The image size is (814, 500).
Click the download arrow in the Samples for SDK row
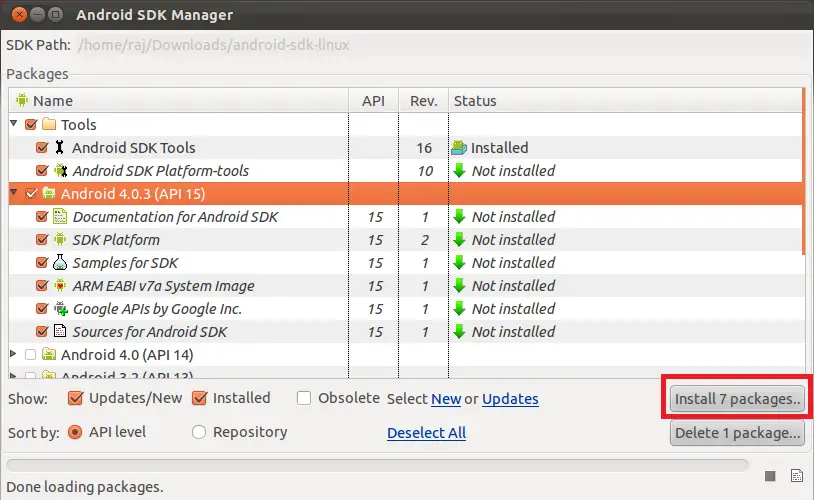coord(459,262)
